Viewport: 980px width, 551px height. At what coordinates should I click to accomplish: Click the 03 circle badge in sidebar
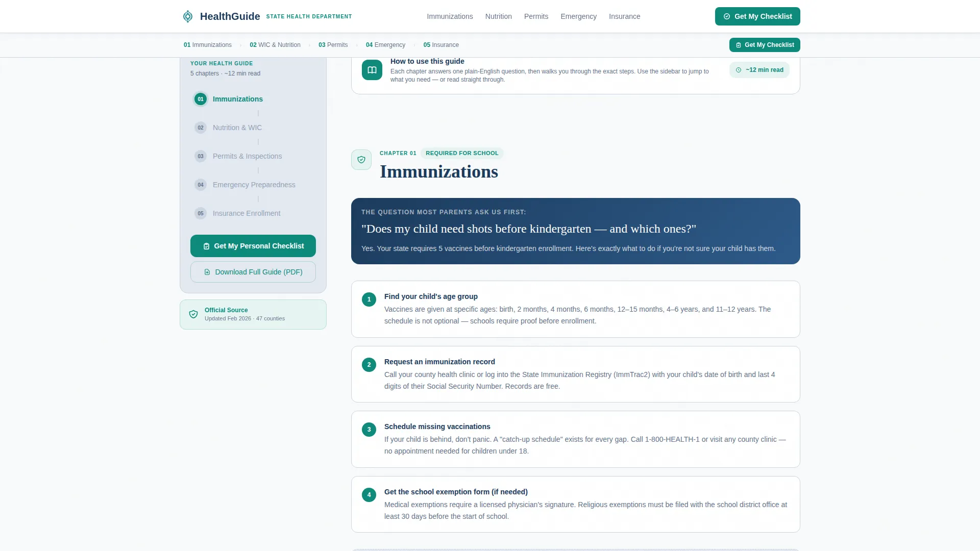[201, 156]
